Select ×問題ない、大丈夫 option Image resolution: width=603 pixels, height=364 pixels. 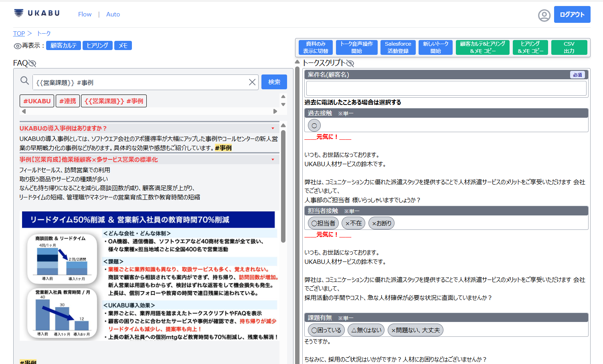[x=415, y=330]
